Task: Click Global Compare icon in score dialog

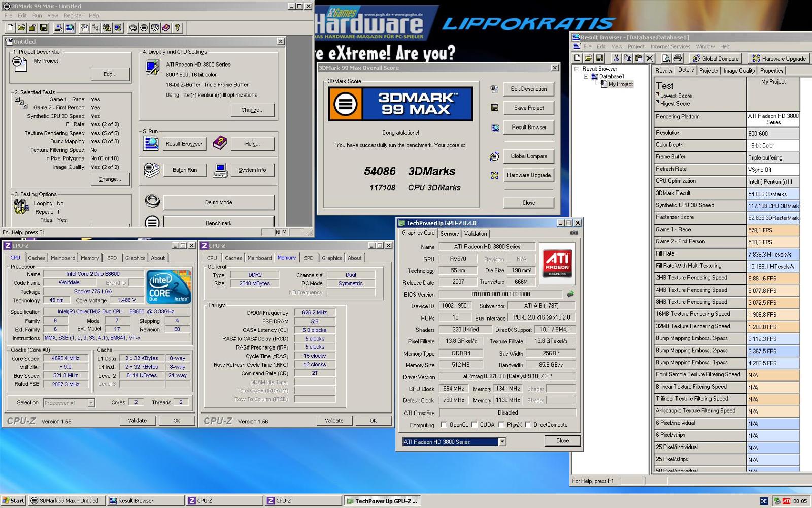Action: point(494,156)
